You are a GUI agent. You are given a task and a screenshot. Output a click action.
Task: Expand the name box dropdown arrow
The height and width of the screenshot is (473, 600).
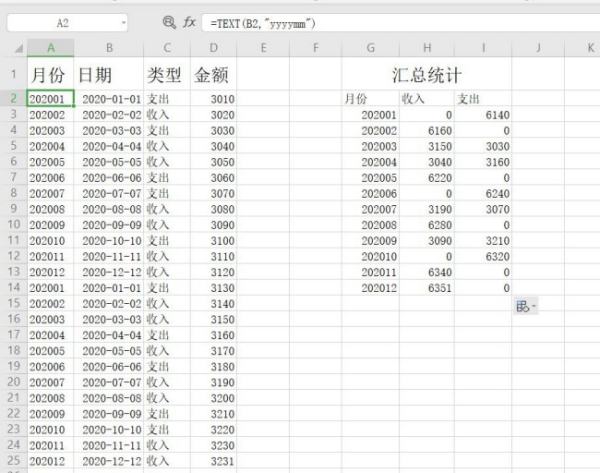tap(123, 21)
